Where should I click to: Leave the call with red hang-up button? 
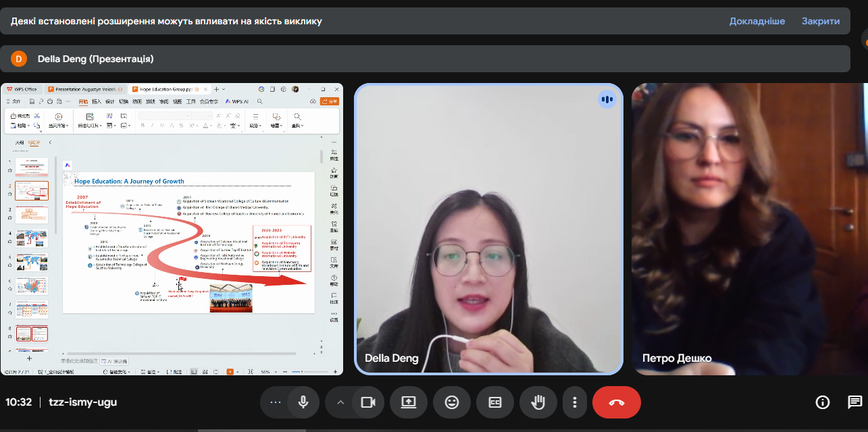(x=617, y=402)
